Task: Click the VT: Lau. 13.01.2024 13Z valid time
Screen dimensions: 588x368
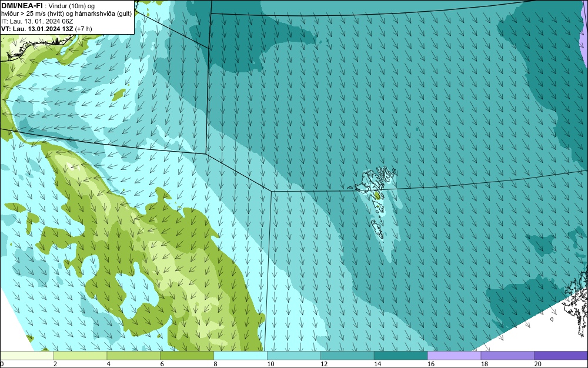Action: 46,29
